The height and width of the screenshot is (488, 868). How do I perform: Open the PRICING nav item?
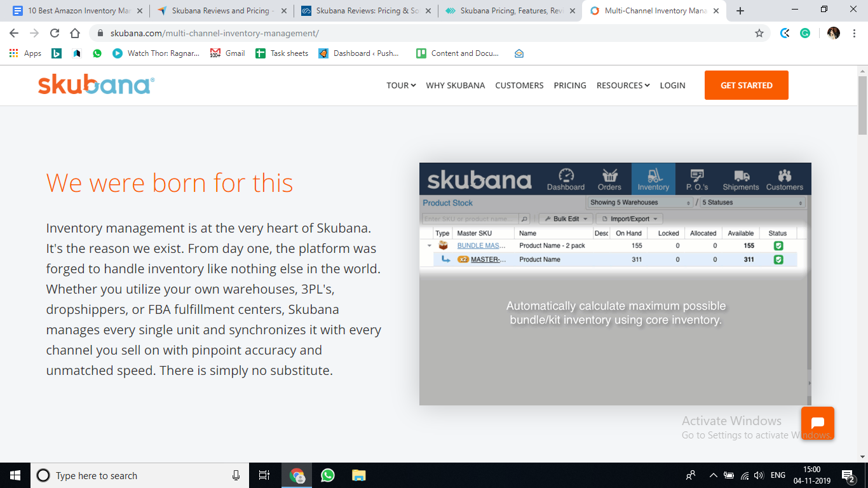tap(570, 85)
